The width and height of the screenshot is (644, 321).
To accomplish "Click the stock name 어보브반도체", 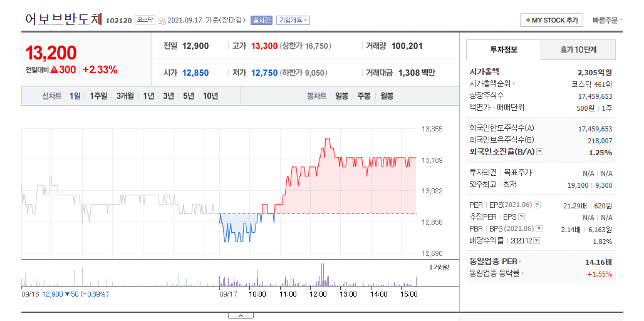I will click(x=63, y=19).
